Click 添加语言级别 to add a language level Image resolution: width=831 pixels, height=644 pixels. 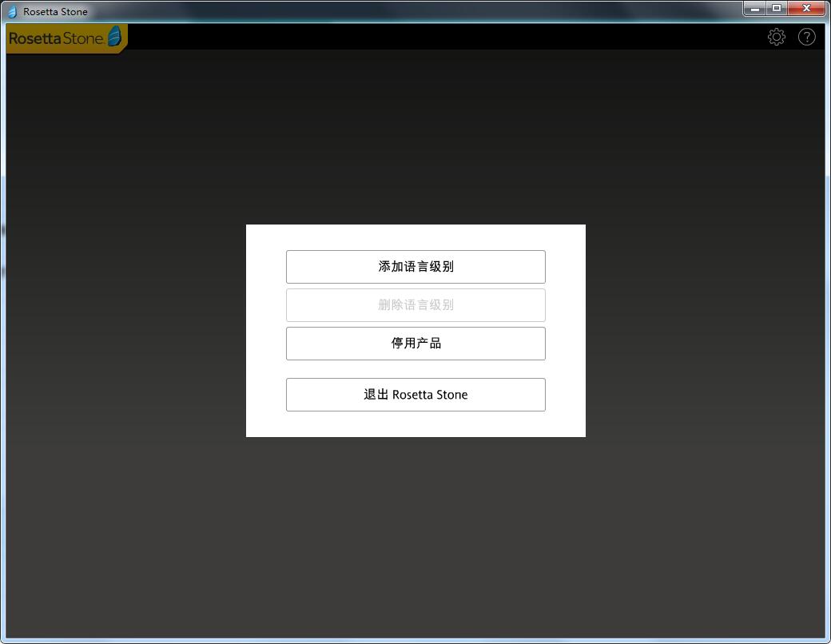coord(415,267)
